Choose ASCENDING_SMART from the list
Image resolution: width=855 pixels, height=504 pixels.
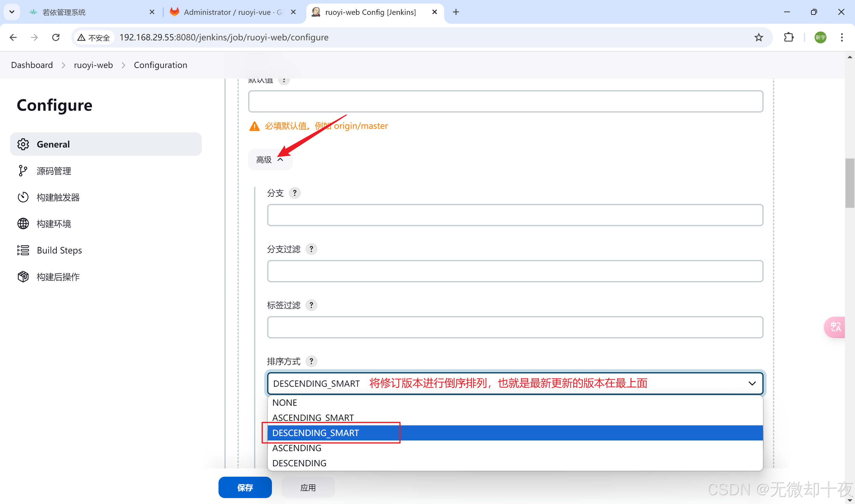pos(313,417)
